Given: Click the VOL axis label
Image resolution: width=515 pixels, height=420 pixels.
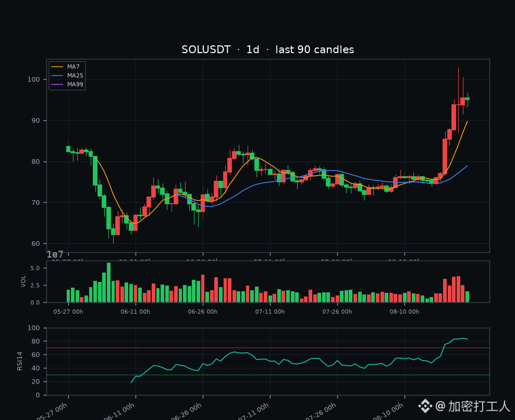Looking at the screenshot, I should pos(23,281).
